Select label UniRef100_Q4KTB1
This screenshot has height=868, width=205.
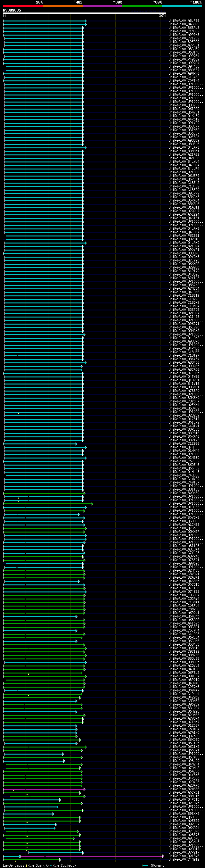[x=184, y=218]
